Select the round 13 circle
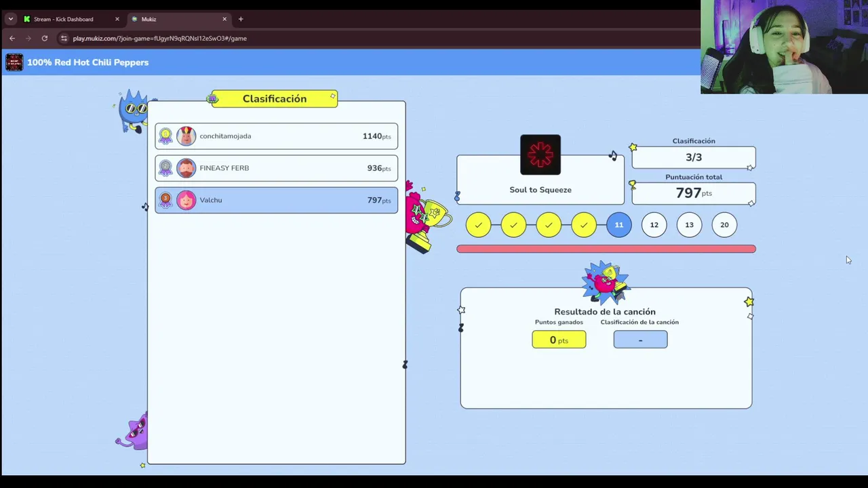 [x=690, y=225]
